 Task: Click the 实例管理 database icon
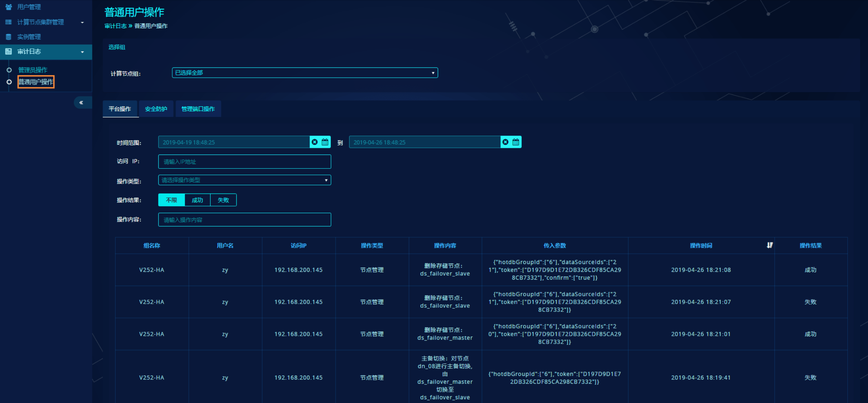click(9, 37)
